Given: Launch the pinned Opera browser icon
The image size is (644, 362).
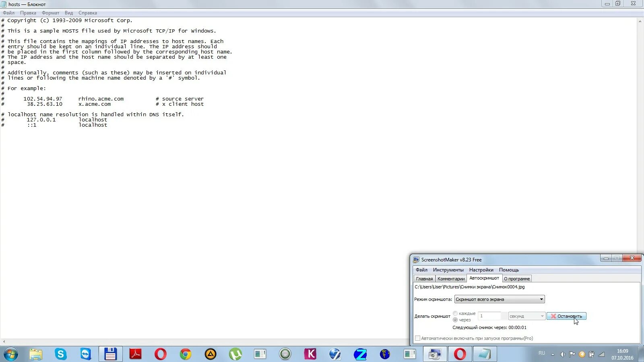Looking at the screenshot, I should (x=160, y=354).
